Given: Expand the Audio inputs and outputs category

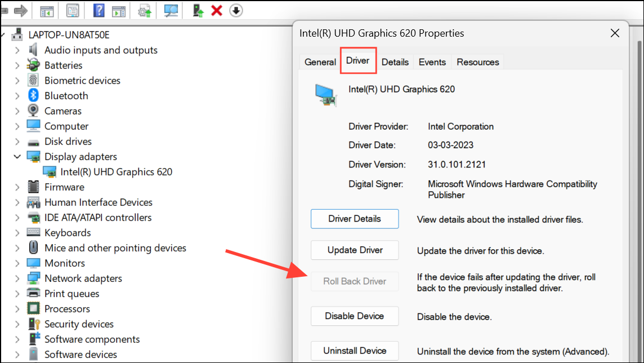Looking at the screenshot, I should pyautogui.click(x=17, y=50).
